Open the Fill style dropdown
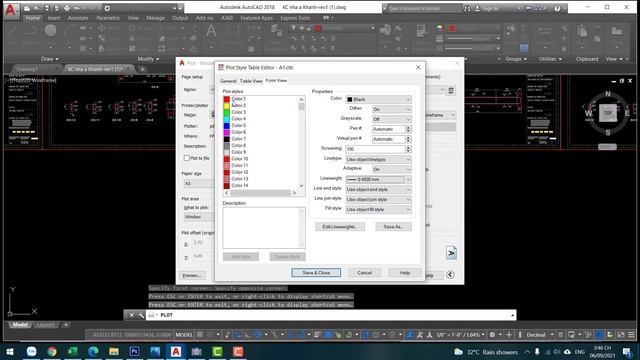640x360 pixels. click(378, 209)
